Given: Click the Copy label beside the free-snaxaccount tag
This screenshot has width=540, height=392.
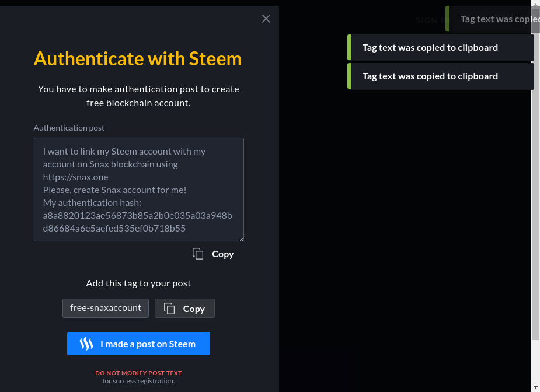Looking at the screenshot, I should [x=194, y=309].
